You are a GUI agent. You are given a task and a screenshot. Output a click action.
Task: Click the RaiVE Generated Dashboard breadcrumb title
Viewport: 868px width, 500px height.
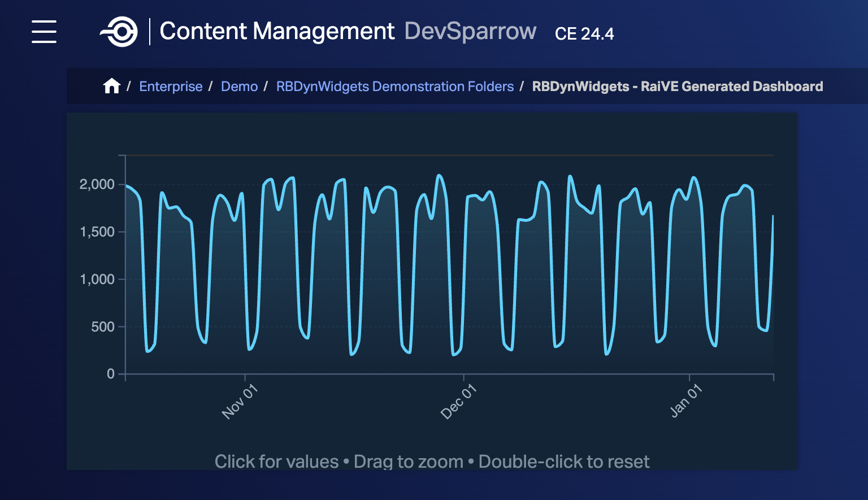pos(677,87)
